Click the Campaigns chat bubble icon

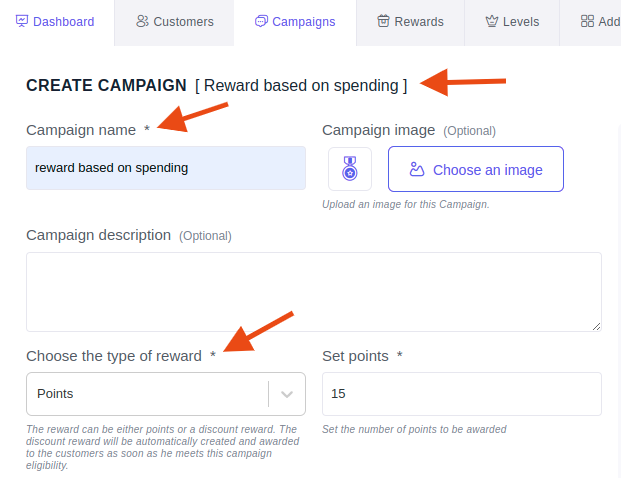(261, 21)
